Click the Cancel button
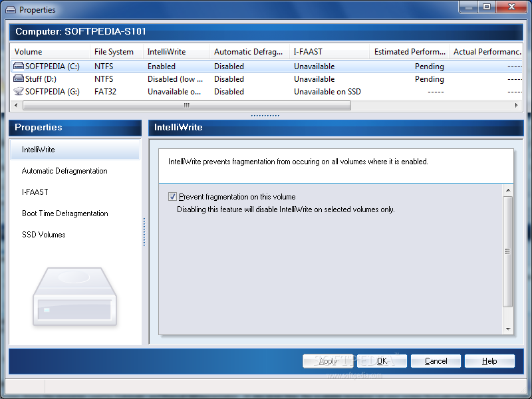Screen dimensions: 532x399 point(436,361)
